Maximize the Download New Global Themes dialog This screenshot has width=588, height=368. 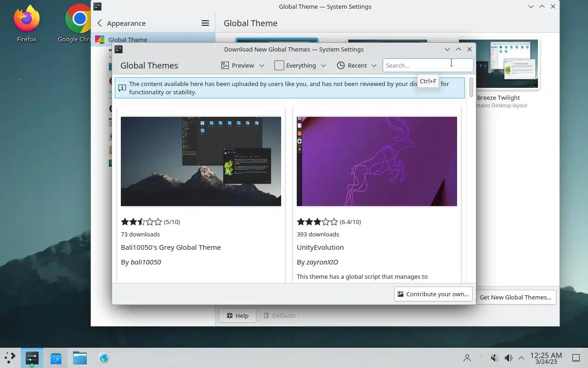458,49
